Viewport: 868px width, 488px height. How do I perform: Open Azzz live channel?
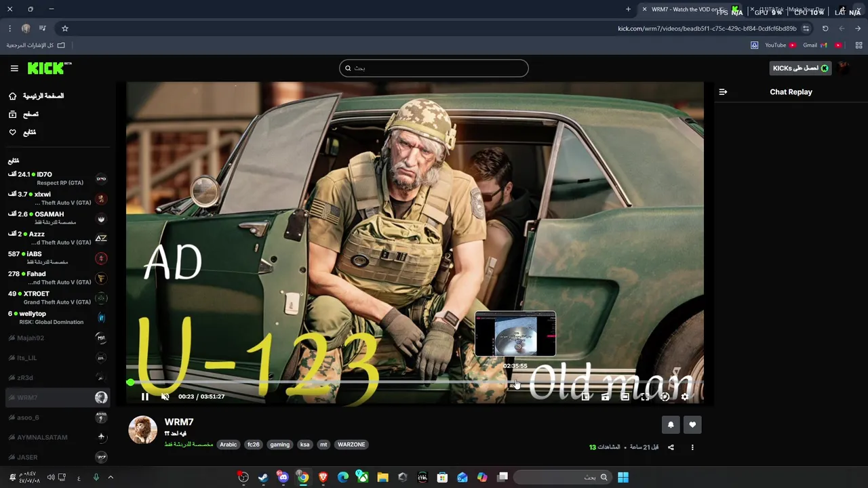click(57, 238)
